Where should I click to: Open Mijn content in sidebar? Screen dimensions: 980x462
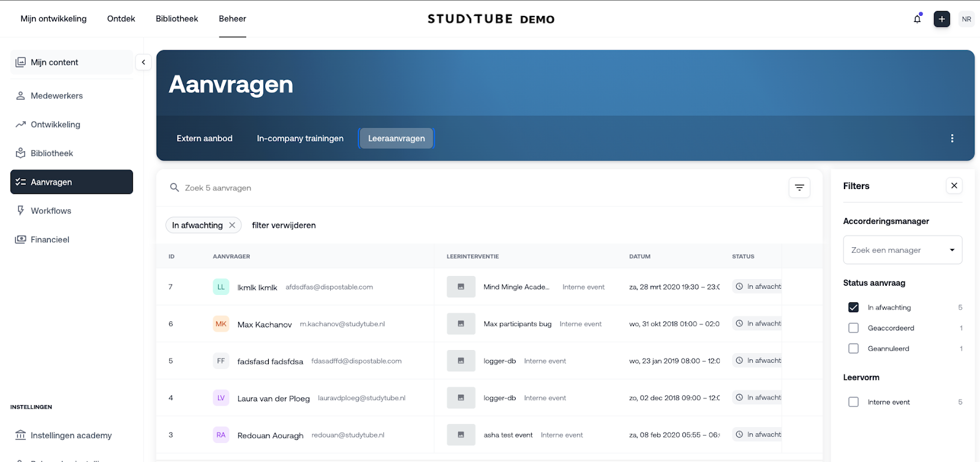72,62
